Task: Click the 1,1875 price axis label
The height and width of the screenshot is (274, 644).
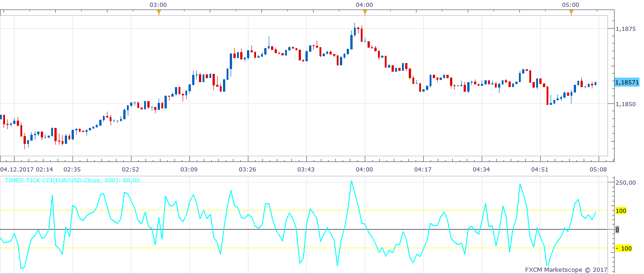Action: click(625, 28)
